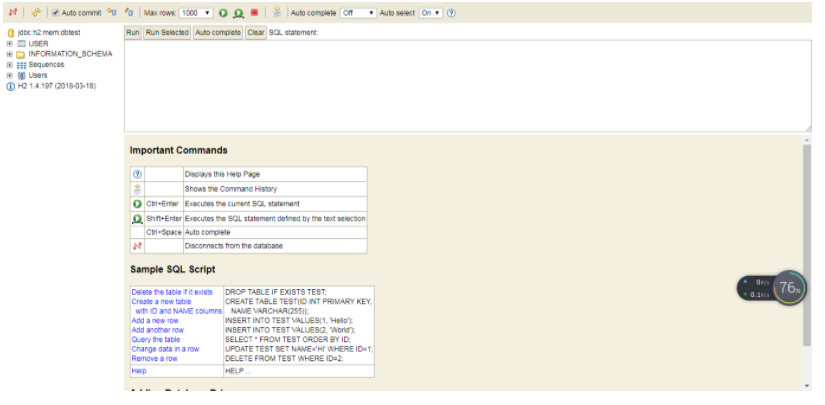
Task: Click the Clear button
Action: coord(256,33)
